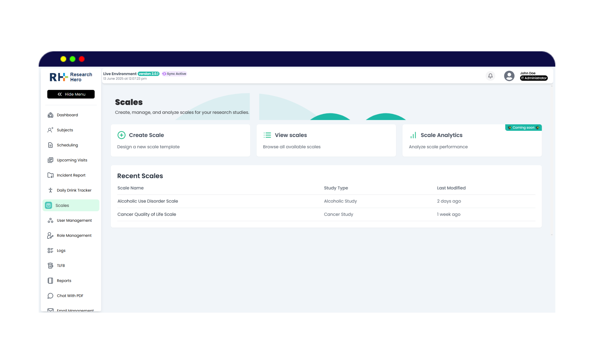Click the Reports notebook icon
This screenshot has height=364, width=594.
point(50,280)
